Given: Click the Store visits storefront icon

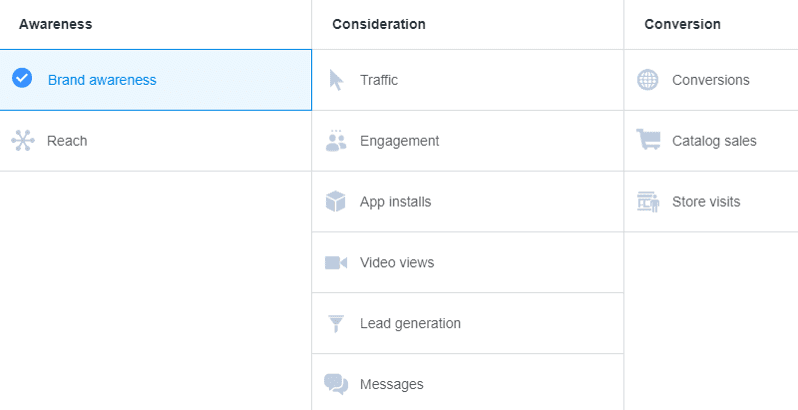Looking at the screenshot, I should coord(648,202).
